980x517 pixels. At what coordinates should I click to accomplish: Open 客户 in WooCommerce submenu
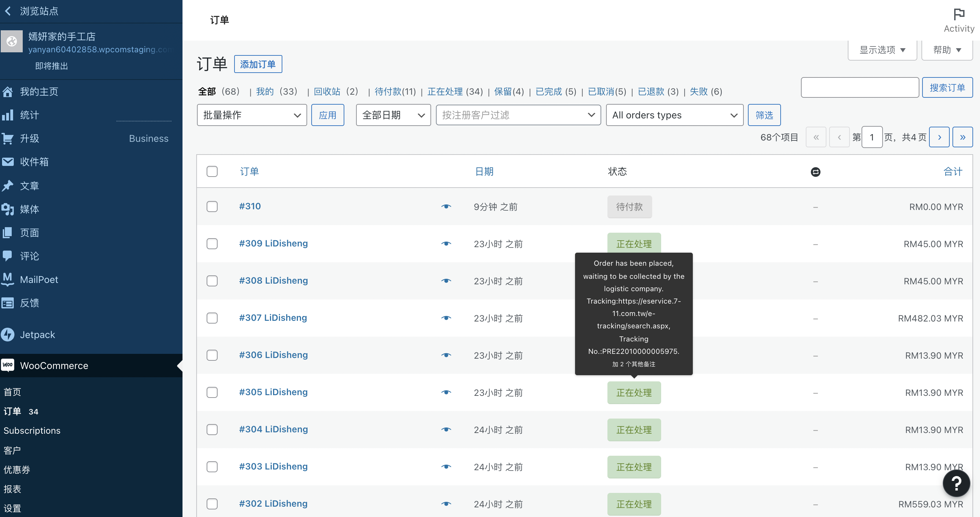[12, 451]
